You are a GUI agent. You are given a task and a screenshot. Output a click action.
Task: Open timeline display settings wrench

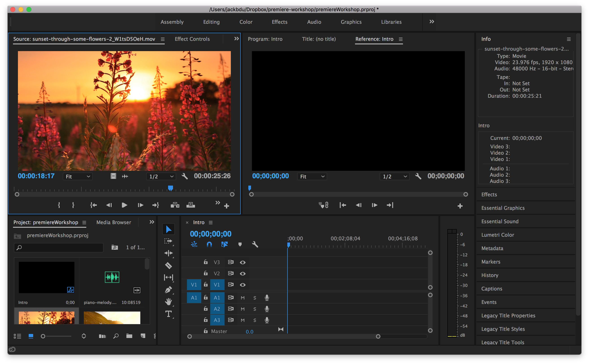pyautogui.click(x=255, y=245)
